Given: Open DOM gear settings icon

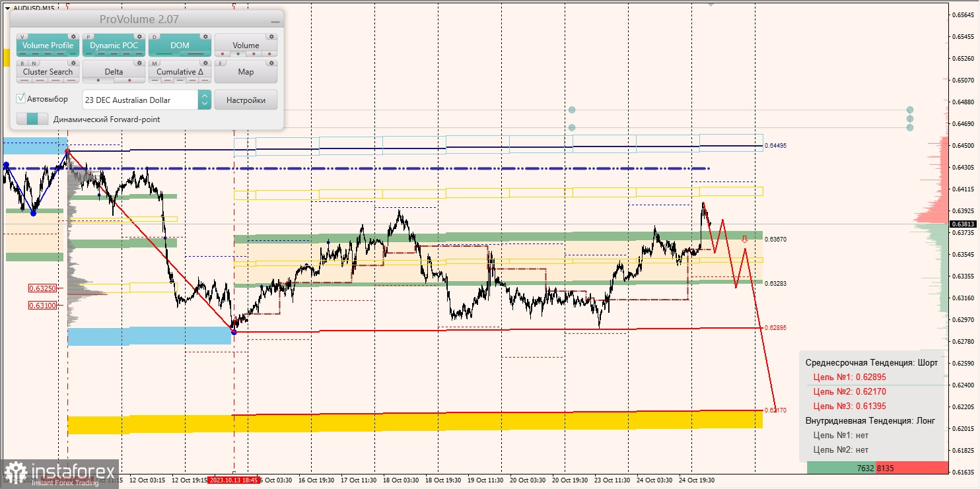Looking at the screenshot, I should (x=205, y=37).
